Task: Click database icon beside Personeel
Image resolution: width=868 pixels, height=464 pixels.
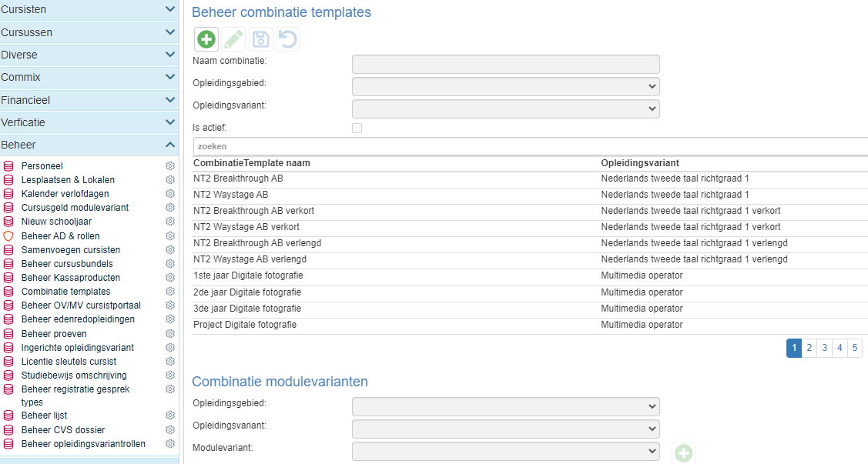Action: point(8,166)
